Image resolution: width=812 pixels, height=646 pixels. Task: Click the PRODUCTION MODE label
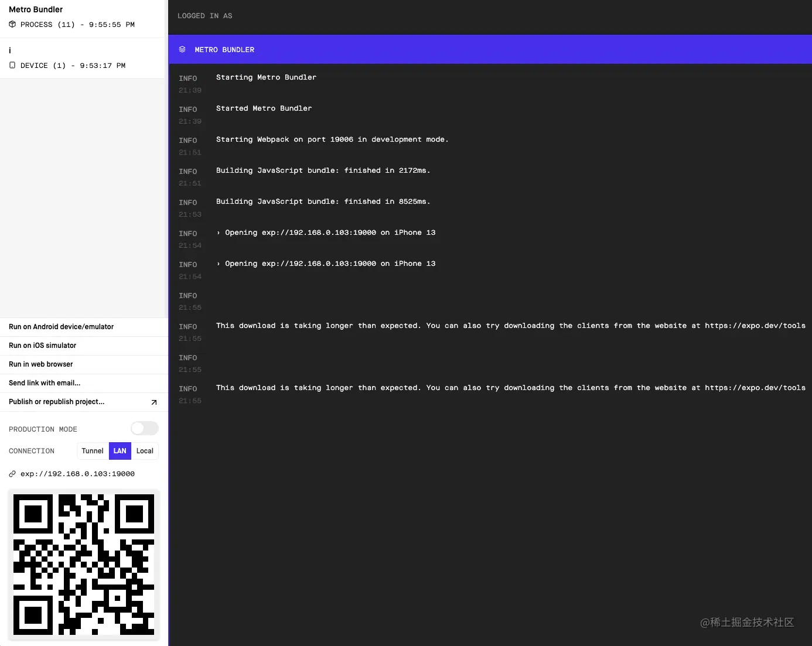43,429
